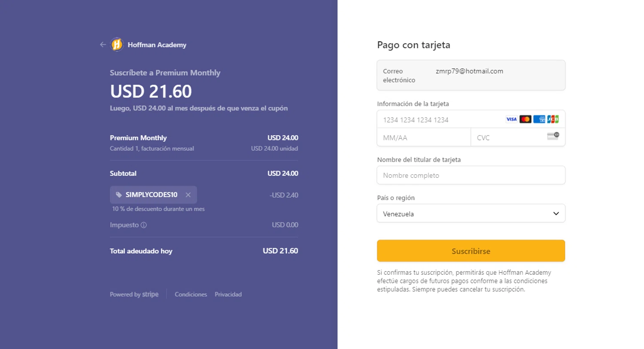This screenshot has height=349, width=644.
Task: Remove the SIMPLYCODES10 coupon with the X
Action: (x=188, y=195)
